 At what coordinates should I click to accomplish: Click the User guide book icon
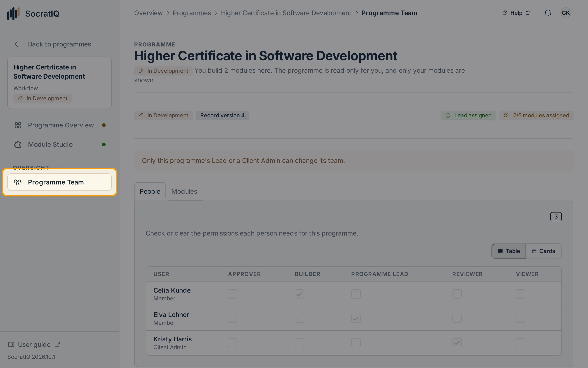click(11, 345)
